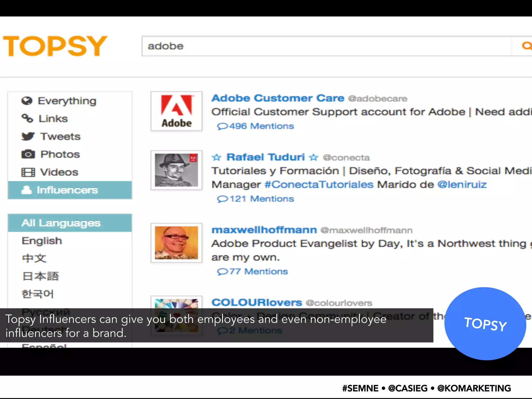Filter results by 中文
The image size is (532, 399).
click(34, 258)
